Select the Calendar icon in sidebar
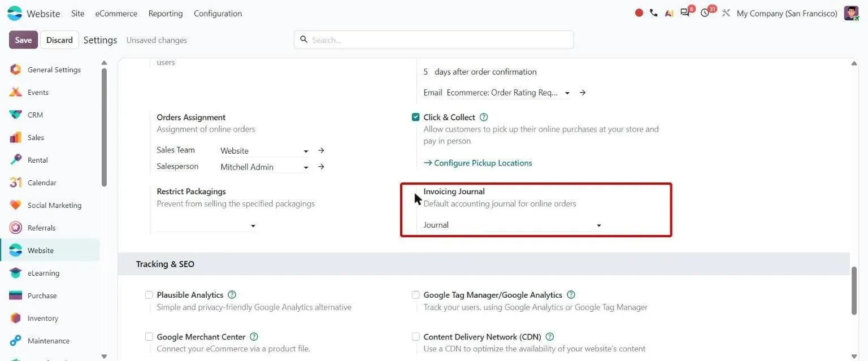This screenshot has height=361, width=868. tap(16, 182)
